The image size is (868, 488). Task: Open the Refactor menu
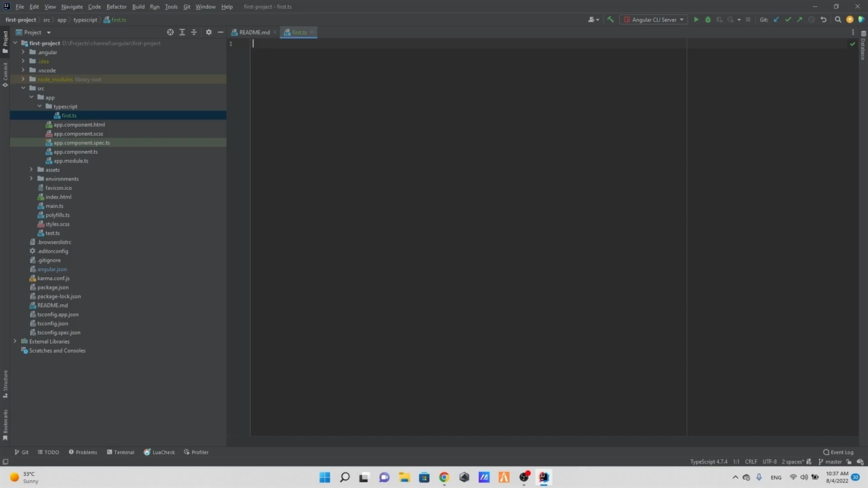pyautogui.click(x=116, y=7)
